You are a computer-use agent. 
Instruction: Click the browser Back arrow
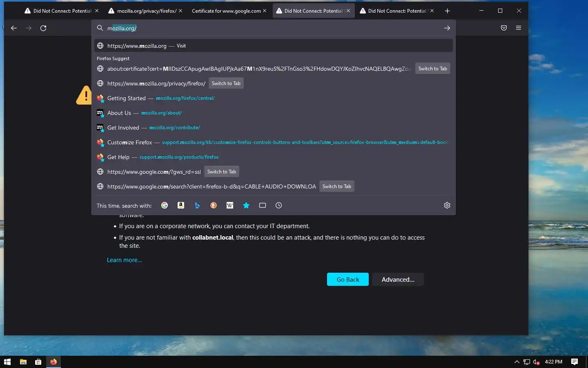pos(14,28)
